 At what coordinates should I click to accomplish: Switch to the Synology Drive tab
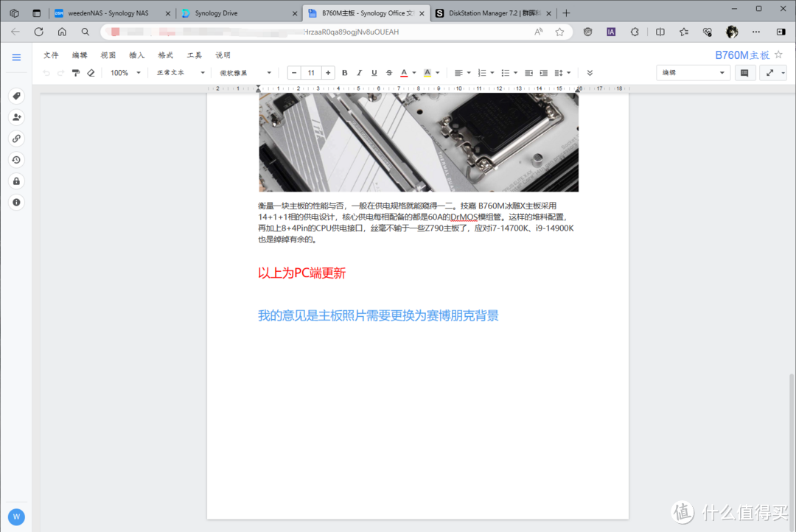[239, 13]
